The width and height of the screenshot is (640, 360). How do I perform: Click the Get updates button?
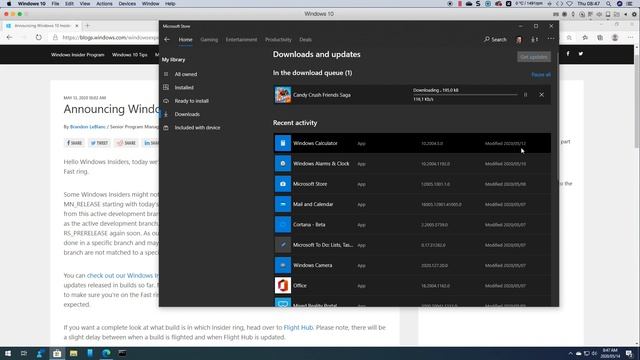point(533,57)
